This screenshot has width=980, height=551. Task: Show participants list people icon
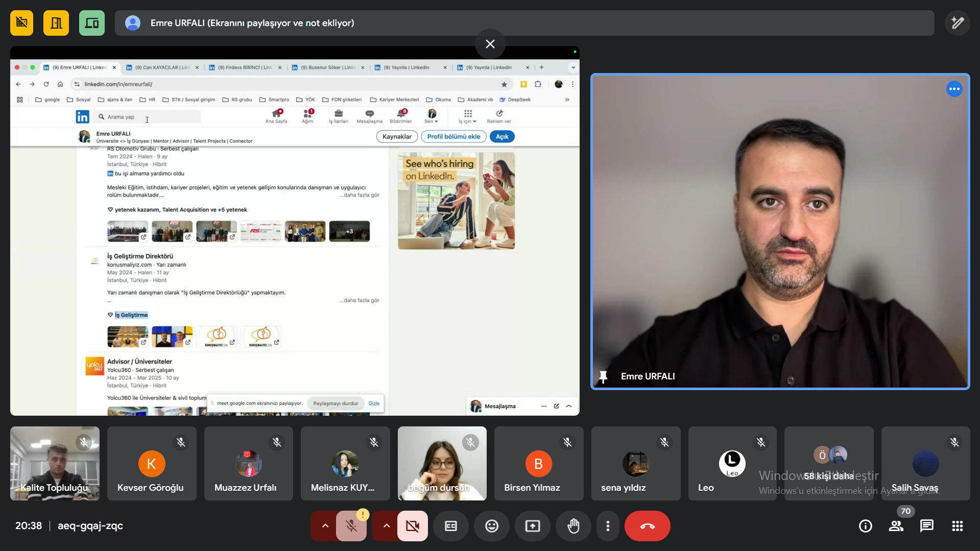click(896, 526)
